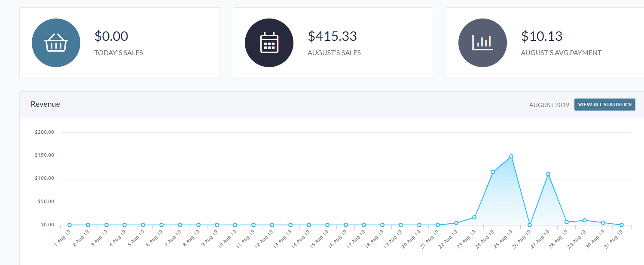
Task: Click the Revenue panel heading
Action: [46, 104]
